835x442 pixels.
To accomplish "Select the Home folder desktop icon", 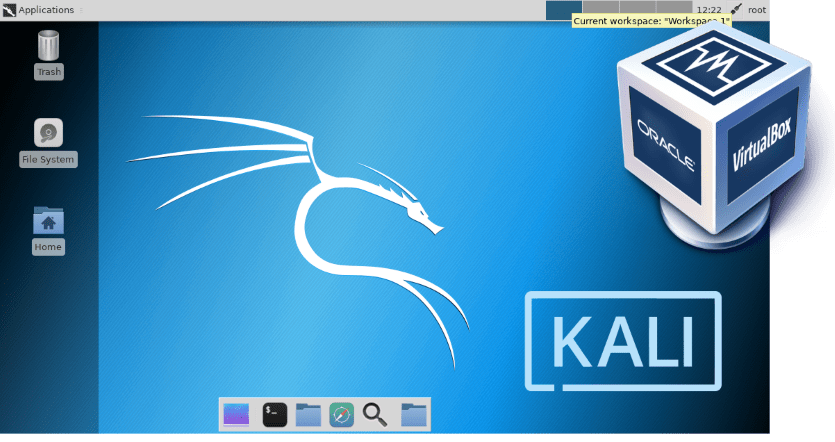I will 48,220.
